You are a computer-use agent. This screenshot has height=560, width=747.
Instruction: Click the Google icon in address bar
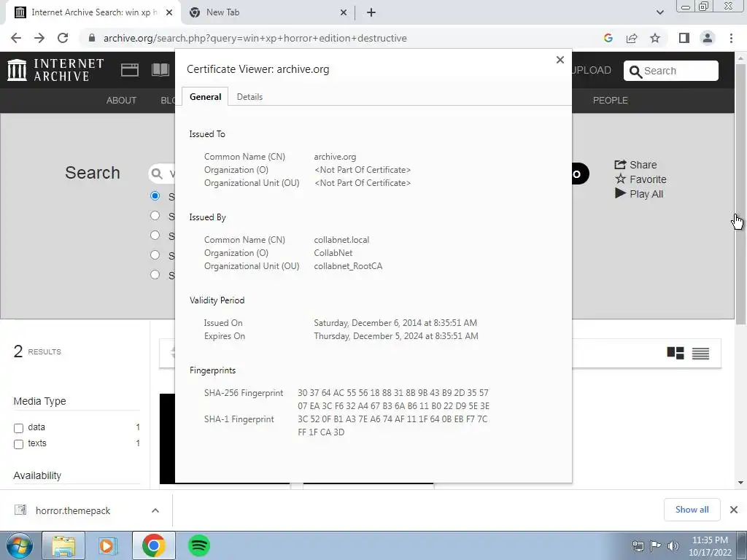coord(608,38)
